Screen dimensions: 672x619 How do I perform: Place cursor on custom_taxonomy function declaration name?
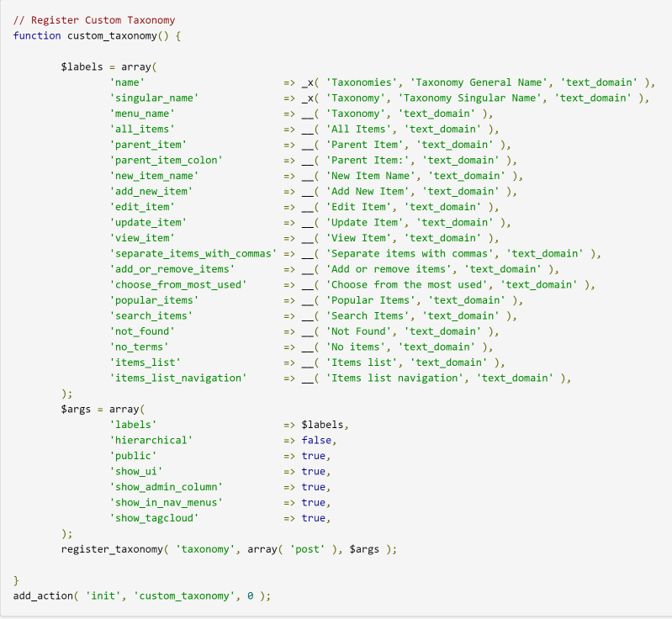120,35
